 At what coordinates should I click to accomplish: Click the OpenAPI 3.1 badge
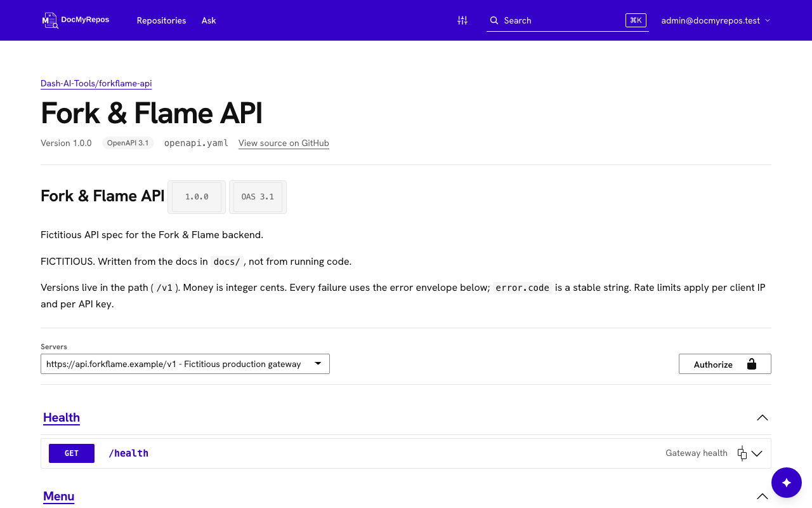pyautogui.click(x=128, y=143)
